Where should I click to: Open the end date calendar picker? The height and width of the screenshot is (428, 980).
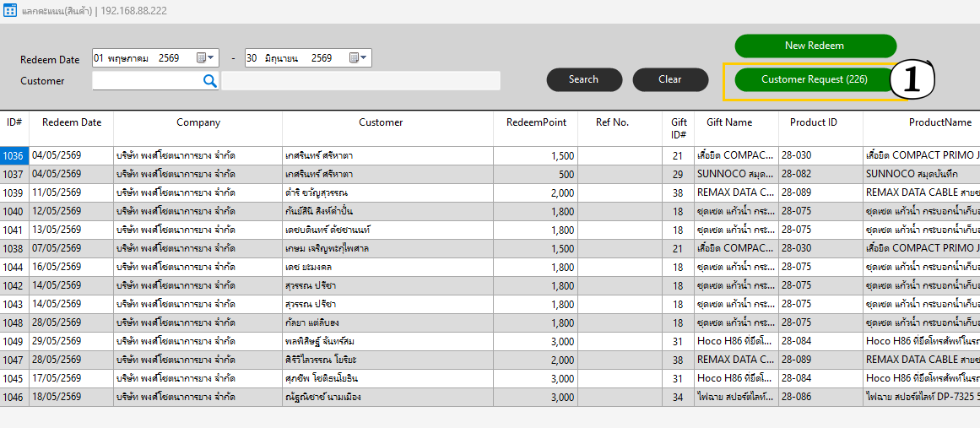[x=358, y=58]
